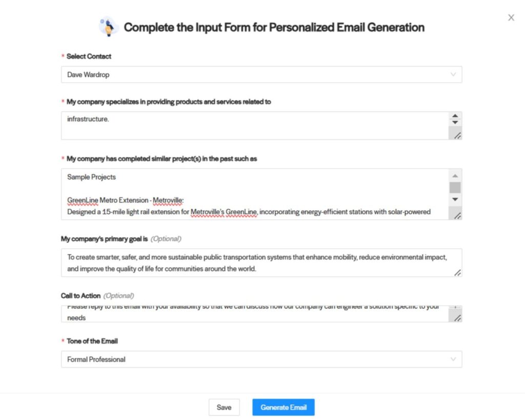Click the infrastructure text field

[x=255, y=126]
